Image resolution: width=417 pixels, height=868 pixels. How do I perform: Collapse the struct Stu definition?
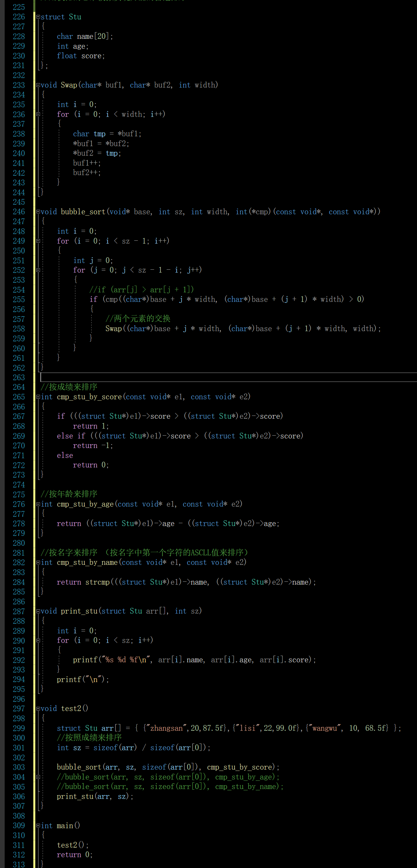pyautogui.click(x=38, y=17)
